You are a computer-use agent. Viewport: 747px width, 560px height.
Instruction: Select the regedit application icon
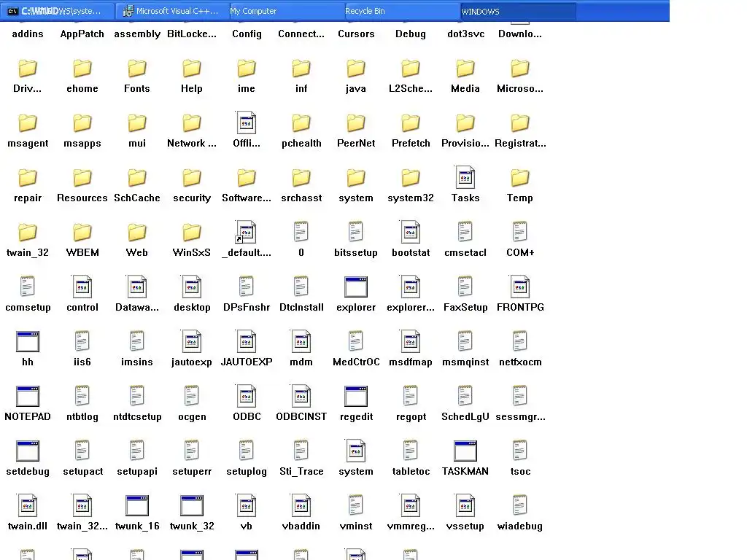click(x=356, y=397)
